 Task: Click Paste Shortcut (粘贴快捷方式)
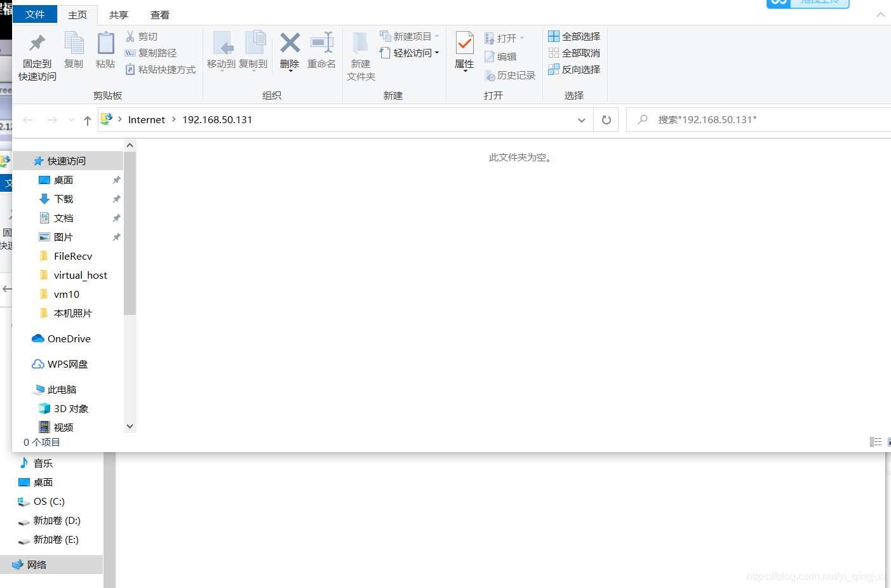161,69
